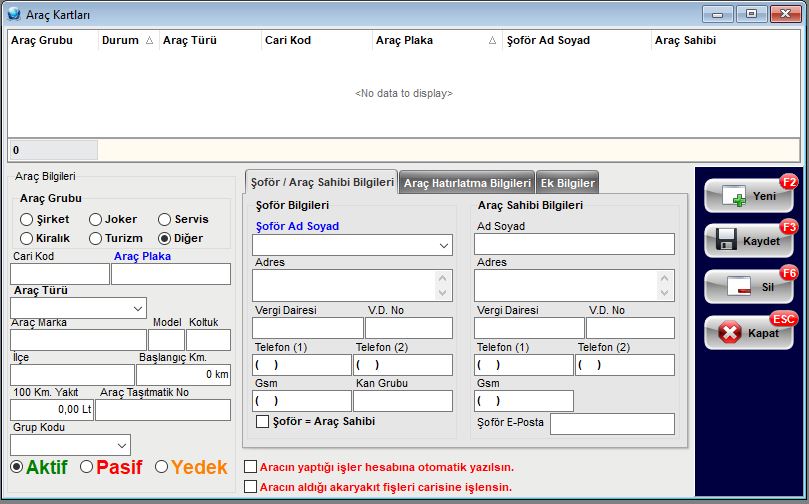Select the Joker vehicle group radio
This screenshot has height=504, width=809.
95,219
